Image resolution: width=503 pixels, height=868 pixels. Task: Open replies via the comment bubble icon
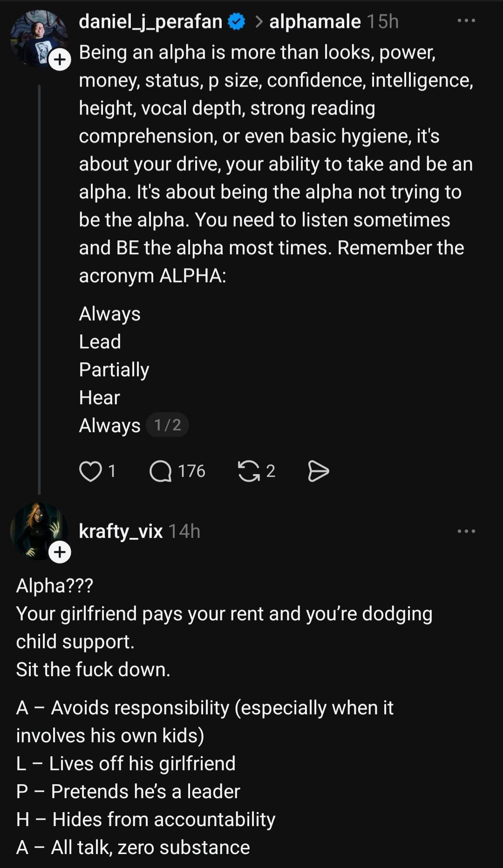click(161, 471)
